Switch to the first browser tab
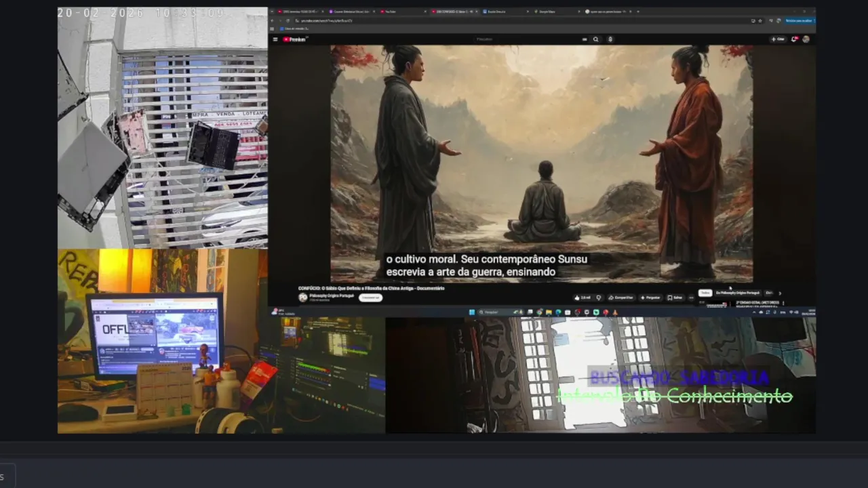This screenshot has width=868, height=488. (x=301, y=12)
